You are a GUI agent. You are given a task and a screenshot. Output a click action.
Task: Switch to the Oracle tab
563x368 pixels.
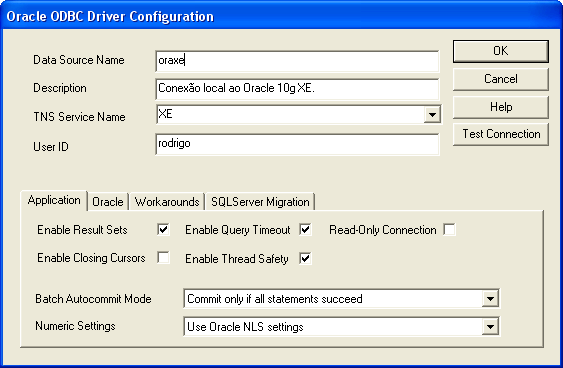coord(108,202)
